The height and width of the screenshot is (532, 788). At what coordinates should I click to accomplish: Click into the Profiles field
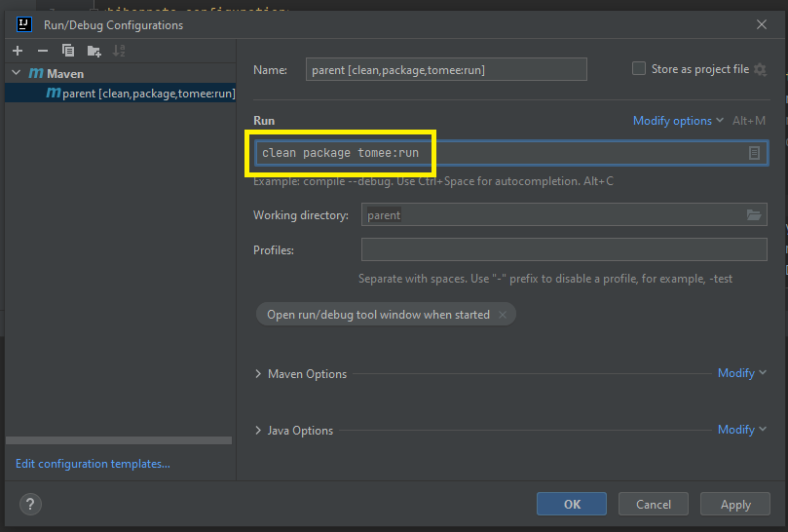(564, 249)
